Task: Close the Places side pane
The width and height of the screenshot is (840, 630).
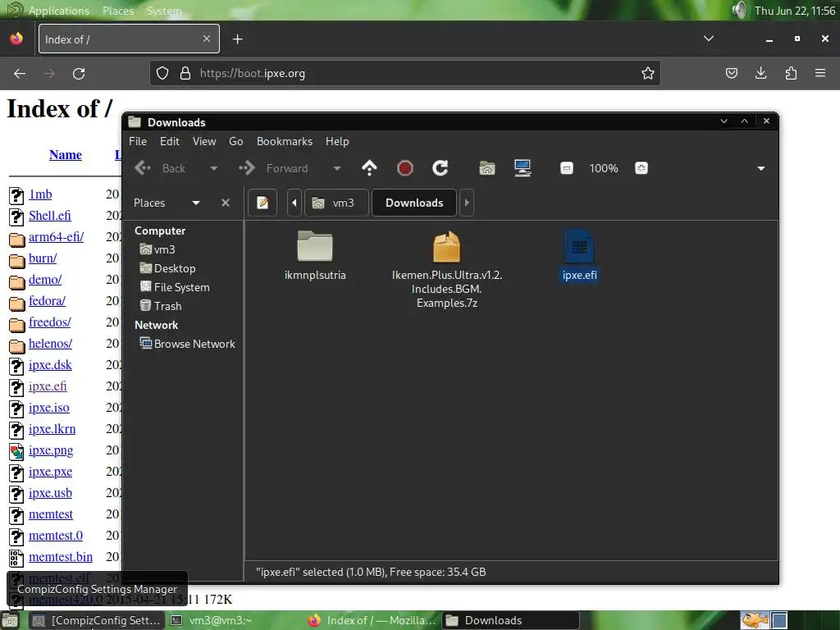Action: pos(226,203)
